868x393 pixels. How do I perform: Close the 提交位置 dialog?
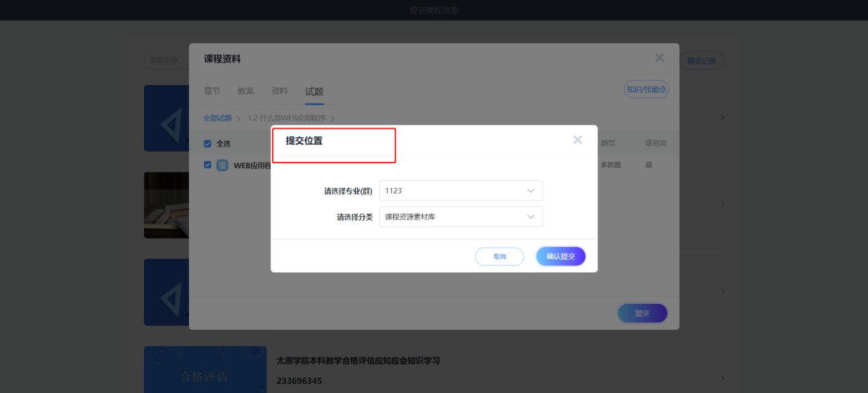tap(578, 140)
